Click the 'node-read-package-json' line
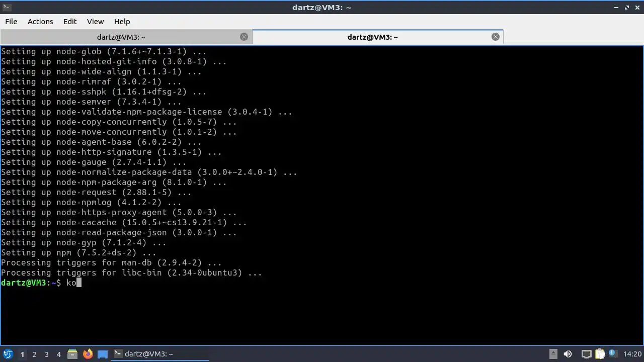 click(x=119, y=232)
